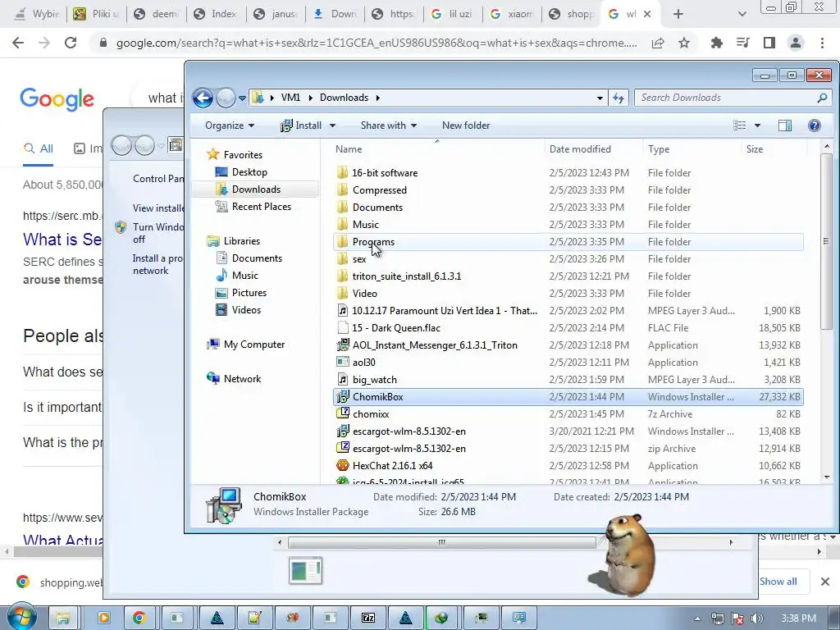
Task: Click Show all downloads in Chrome
Action: point(778,582)
